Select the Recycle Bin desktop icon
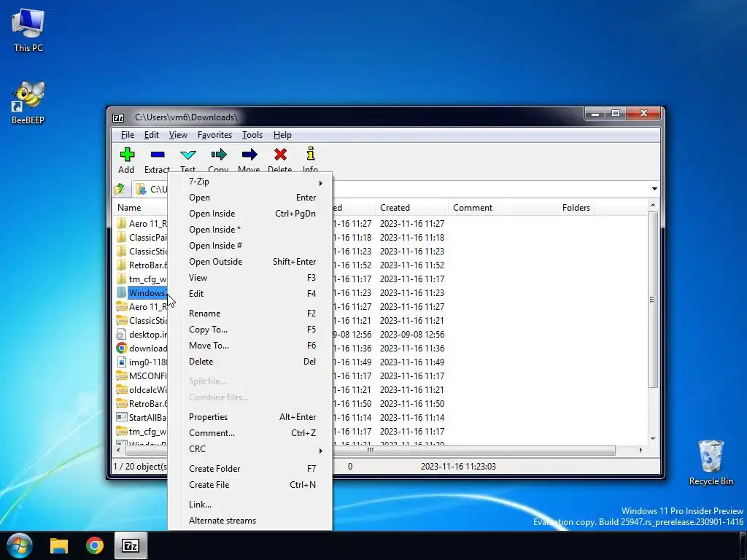The image size is (747, 560). (711, 462)
